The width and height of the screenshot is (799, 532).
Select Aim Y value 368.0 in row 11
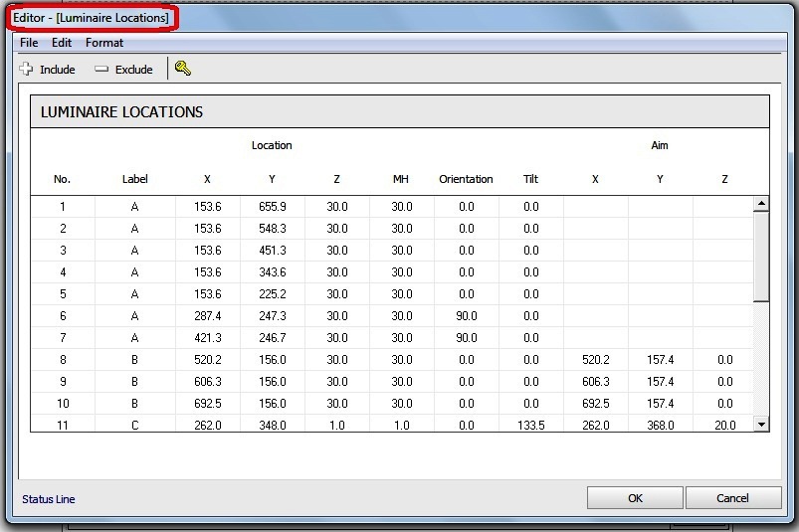click(661, 425)
